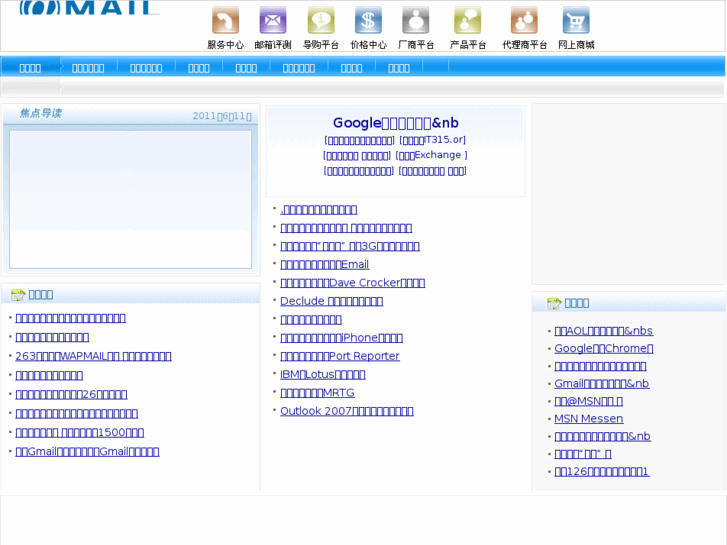The width and height of the screenshot is (727, 545).
Task: Open the Outlook 2007 article link
Action: [347, 411]
